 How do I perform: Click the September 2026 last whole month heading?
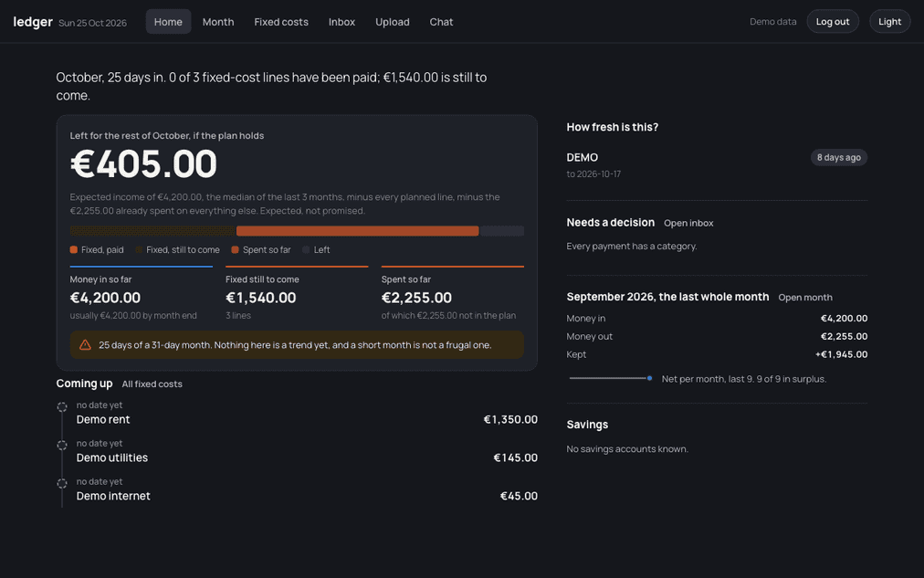point(667,297)
